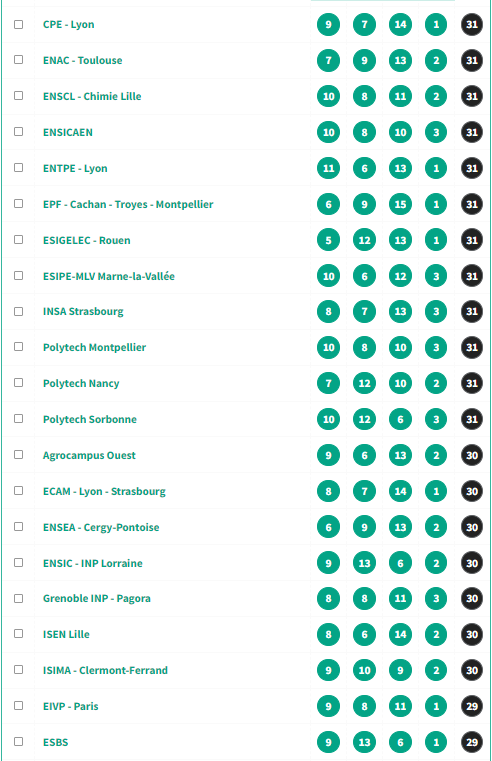
Task: Follow the EPF - Cachan - Troyes - Montpellier link
Action: click(x=128, y=204)
